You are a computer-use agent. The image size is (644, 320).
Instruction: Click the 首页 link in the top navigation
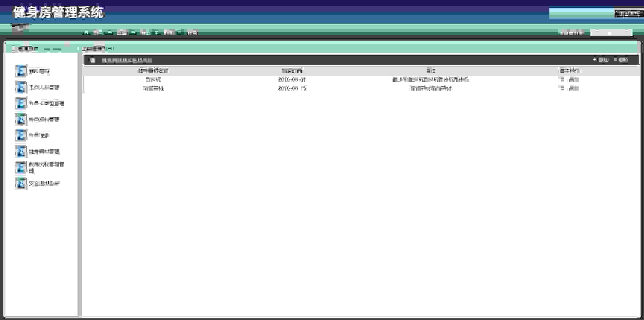tap(98, 33)
